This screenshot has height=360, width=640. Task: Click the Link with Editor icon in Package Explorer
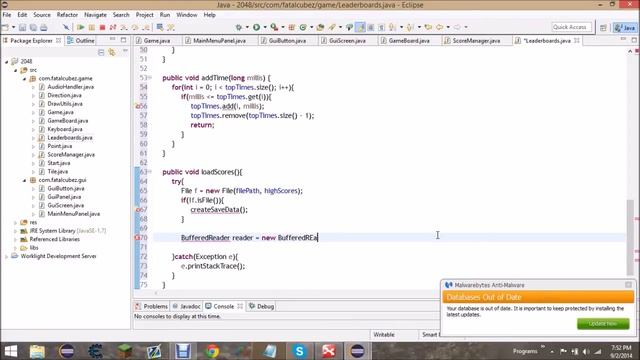click(x=111, y=52)
